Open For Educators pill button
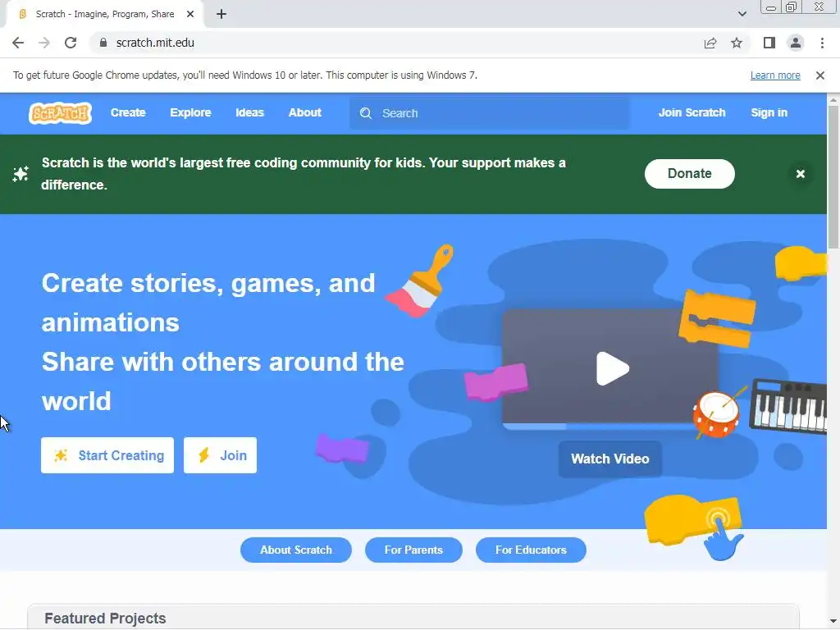The height and width of the screenshot is (630, 840). (x=531, y=550)
